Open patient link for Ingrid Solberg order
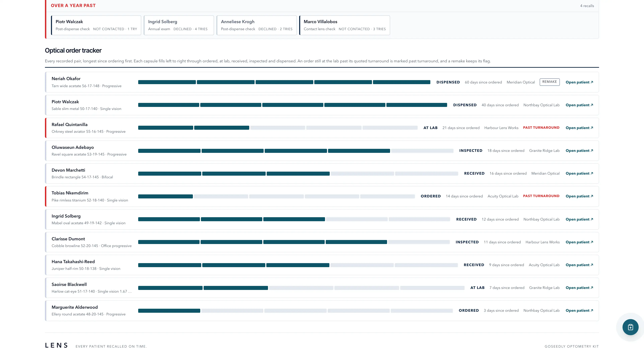This screenshot has width=644, height=362. click(579, 219)
